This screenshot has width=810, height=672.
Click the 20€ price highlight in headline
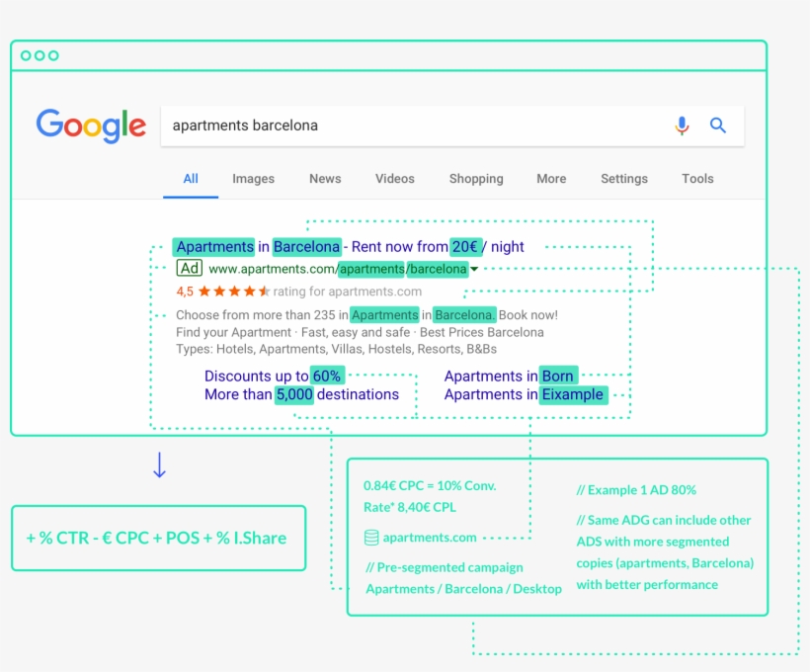[465, 247]
